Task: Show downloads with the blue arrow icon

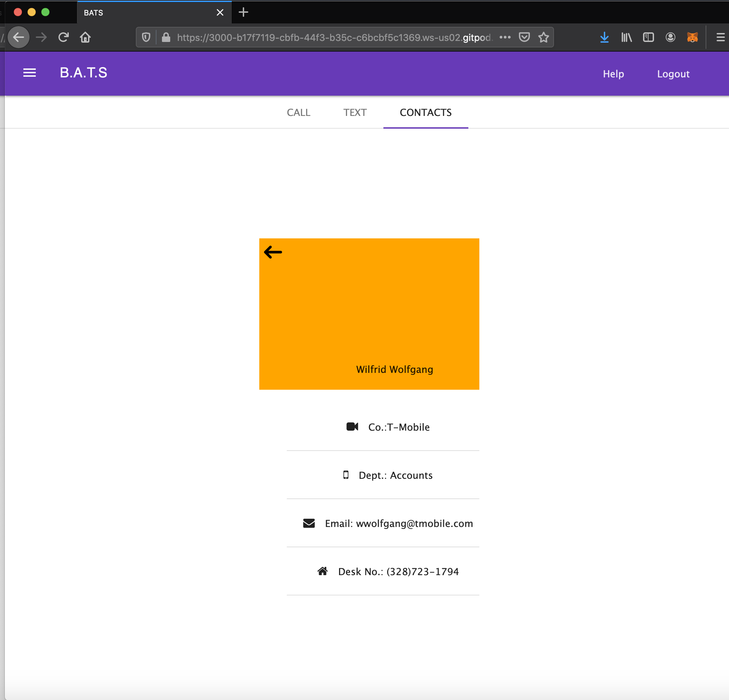Action: [605, 37]
